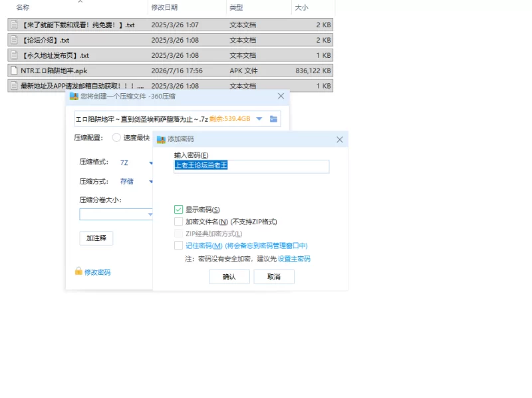The height and width of the screenshot is (398, 532).
Task: Open the 修改密码 link
Action: (97, 272)
